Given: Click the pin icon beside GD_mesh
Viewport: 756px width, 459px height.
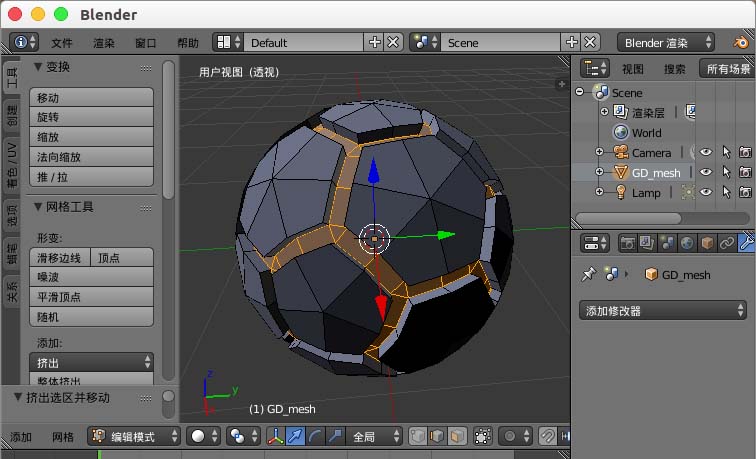Looking at the screenshot, I should (x=589, y=275).
